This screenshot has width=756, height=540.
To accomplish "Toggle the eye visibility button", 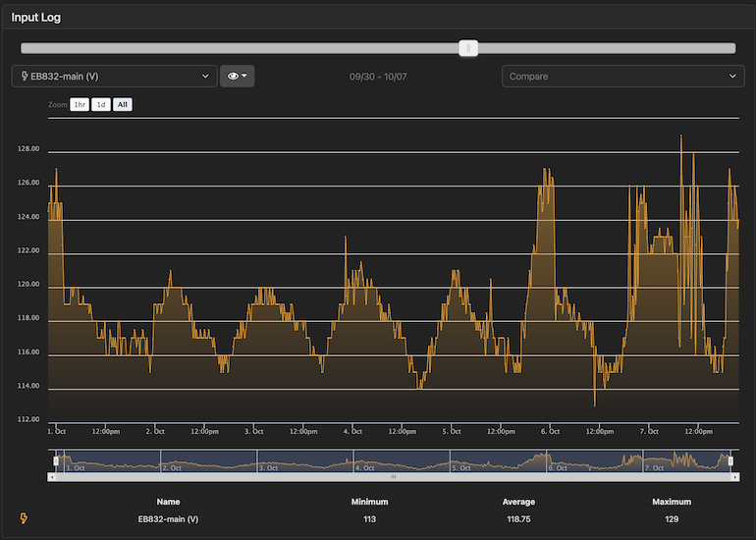I will click(238, 77).
